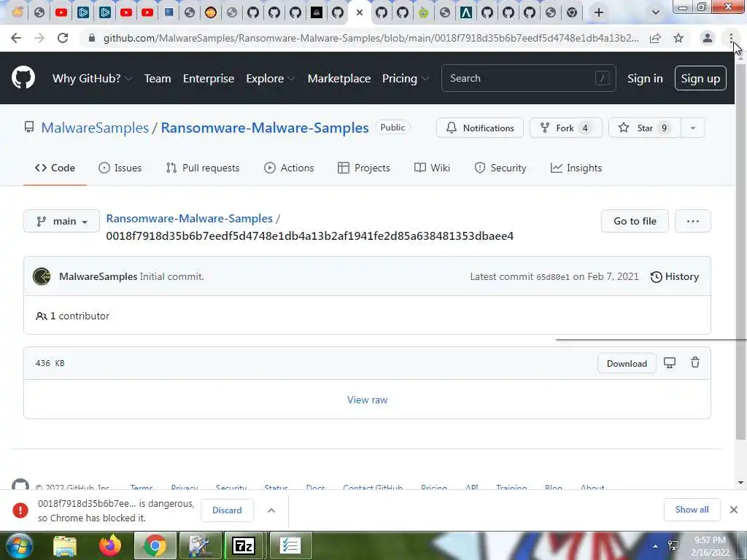Open the Insights tab
Image resolution: width=747 pixels, height=560 pixels.
click(576, 168)
